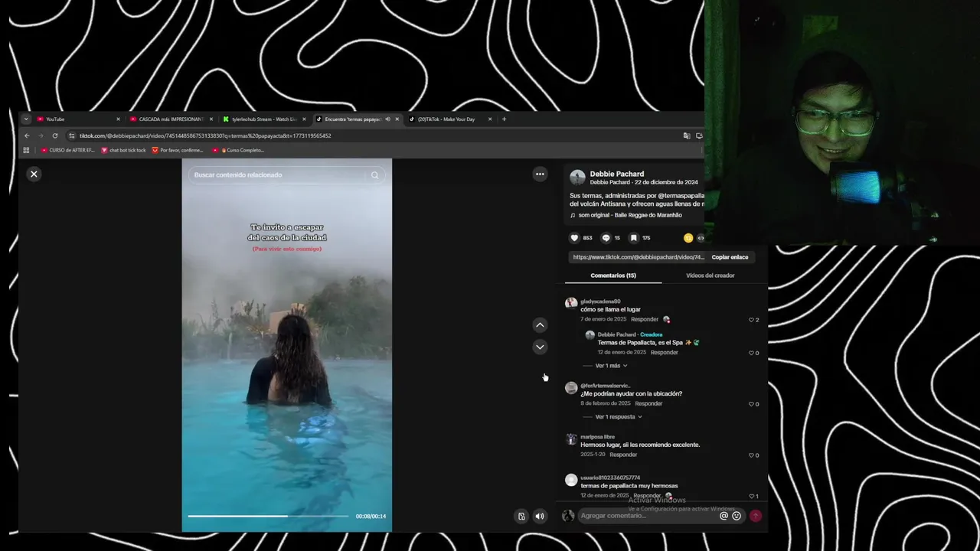Reload the page with the refresh icon

pyautogui.click(x=55, y=135)
